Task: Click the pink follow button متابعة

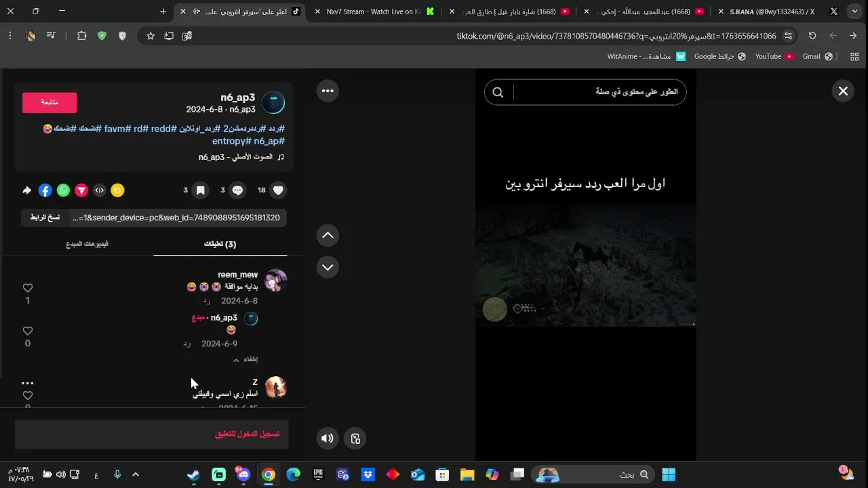Action: [50, 102]
